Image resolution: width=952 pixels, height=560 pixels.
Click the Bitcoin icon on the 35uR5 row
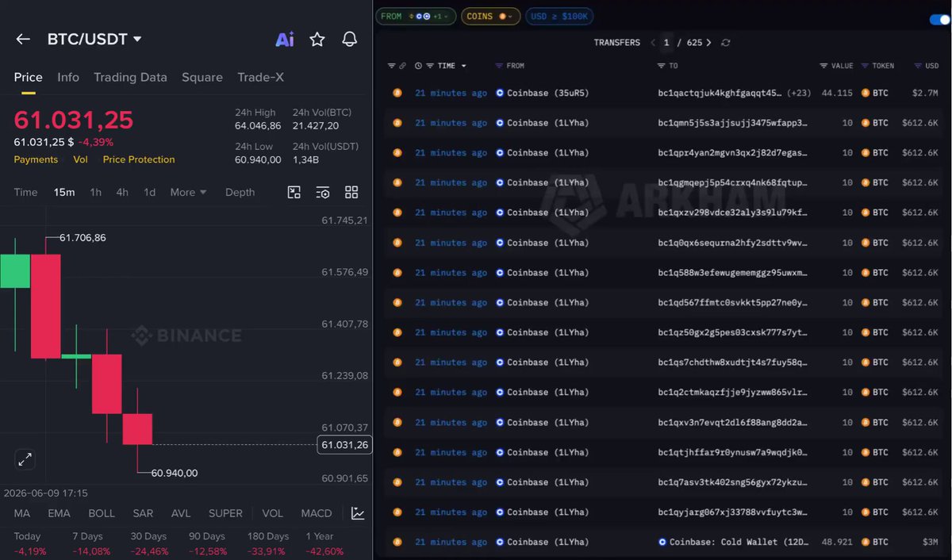click(x=397, y=93)
